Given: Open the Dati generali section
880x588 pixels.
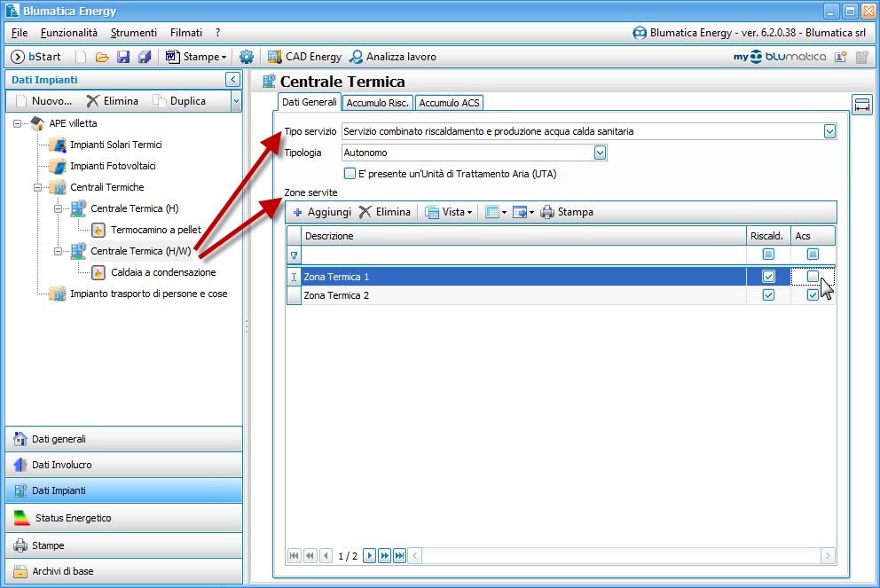Looking at the screenshot, I should (x=124, y=439).
